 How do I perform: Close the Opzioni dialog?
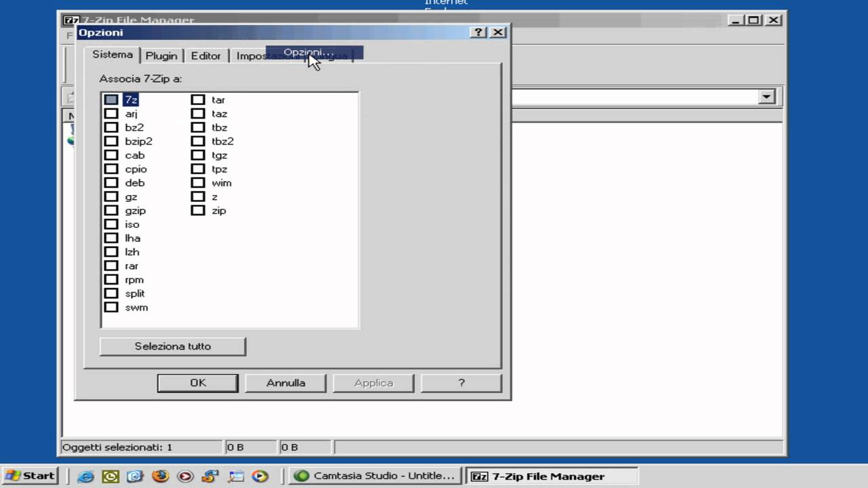point(498,32)
